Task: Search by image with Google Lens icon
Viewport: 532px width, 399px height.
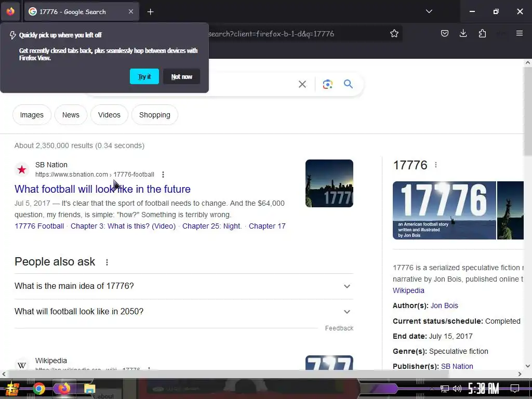Action: [x=327, y=84]
